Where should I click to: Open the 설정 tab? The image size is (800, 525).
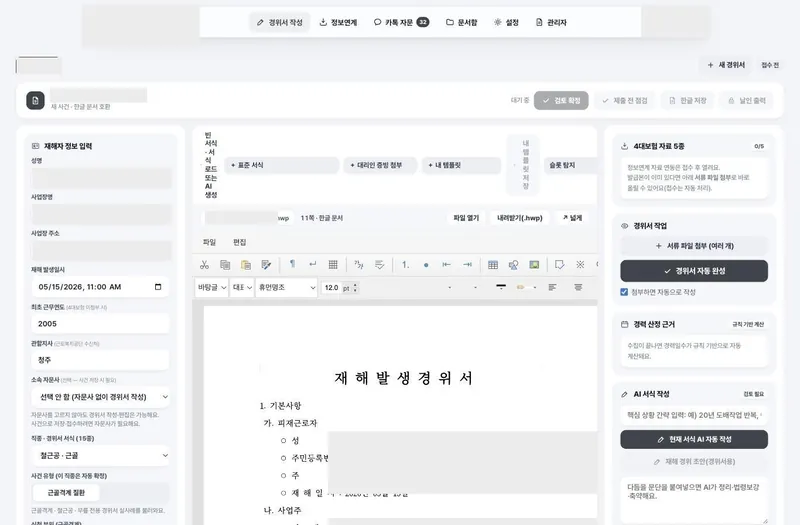click(506, 22)
